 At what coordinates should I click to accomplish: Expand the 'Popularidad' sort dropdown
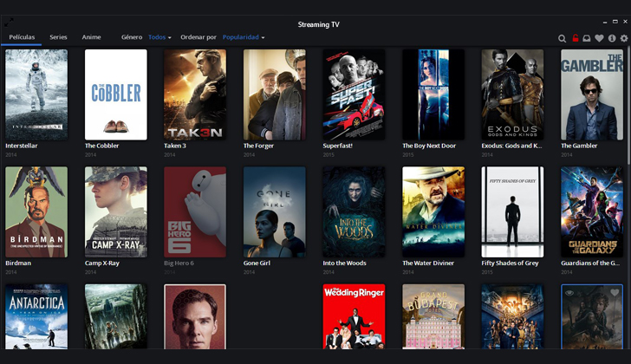(243, 37)
